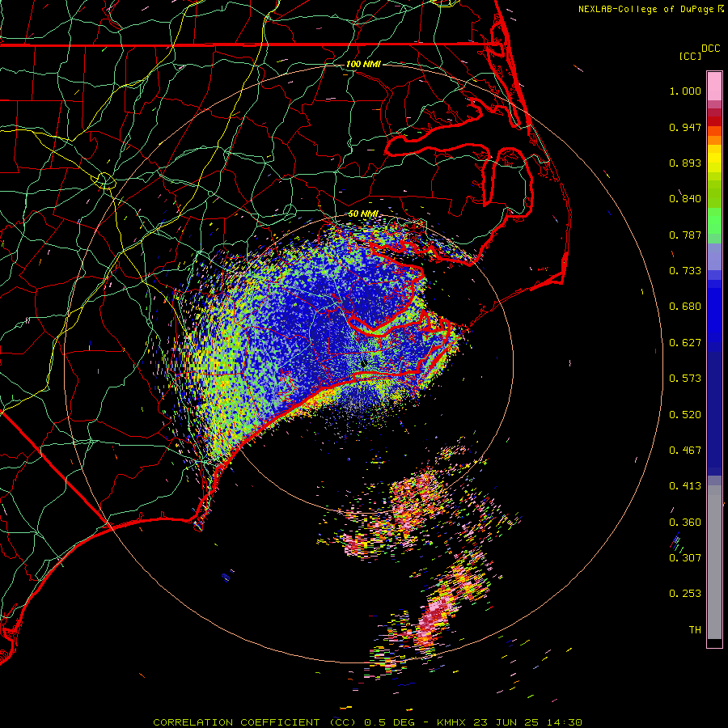Click the CORRELATION COEFFICIENT (CC) title text
This screenshot has height=728, width=728.
255,722
